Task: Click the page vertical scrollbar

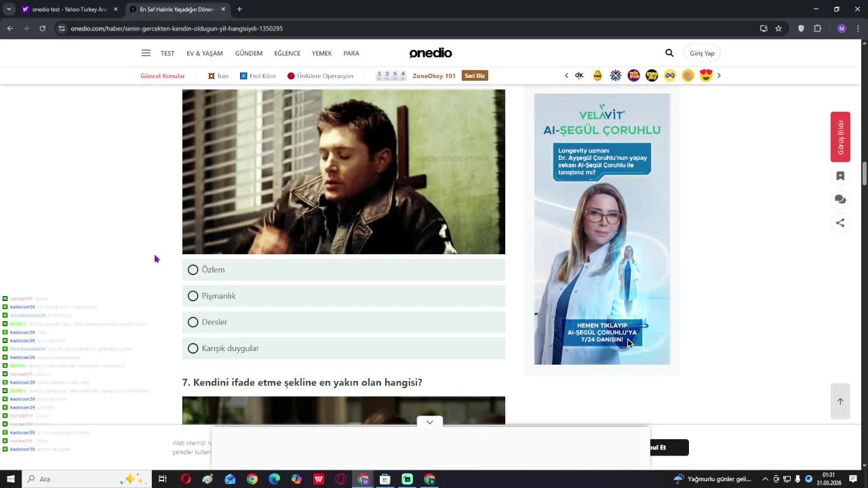Action: coord(865,174)
